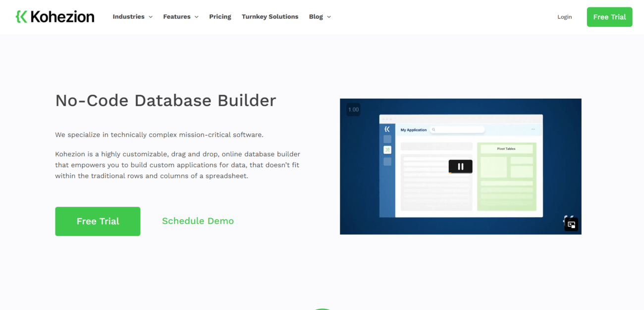The image size is (644, 310).
Task: Click the search field in video preview
Action: pos(457,130)
